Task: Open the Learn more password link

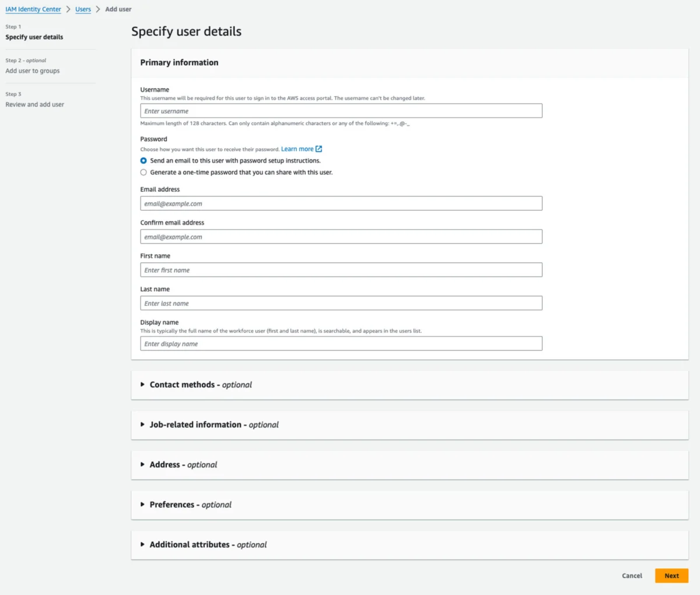Action: tap(297, 149)
